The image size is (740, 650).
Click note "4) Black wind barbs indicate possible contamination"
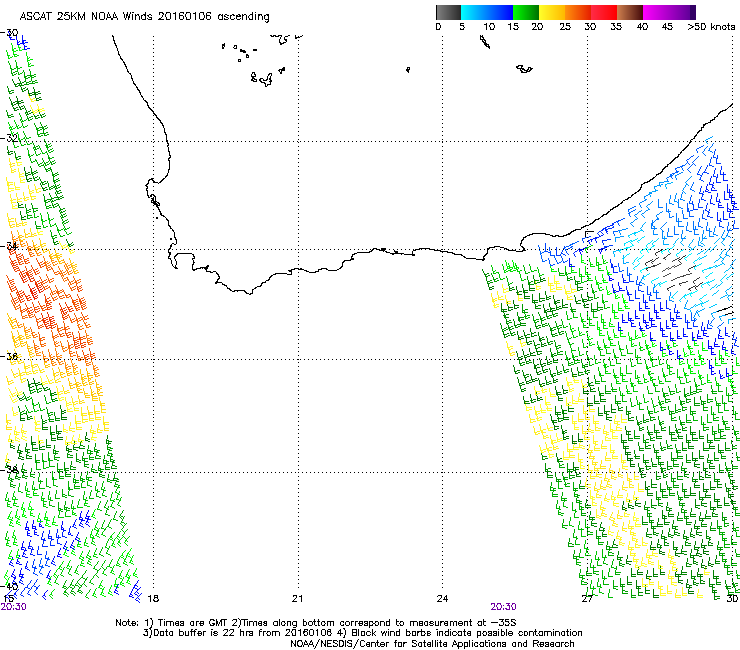[x=460, y=633]
